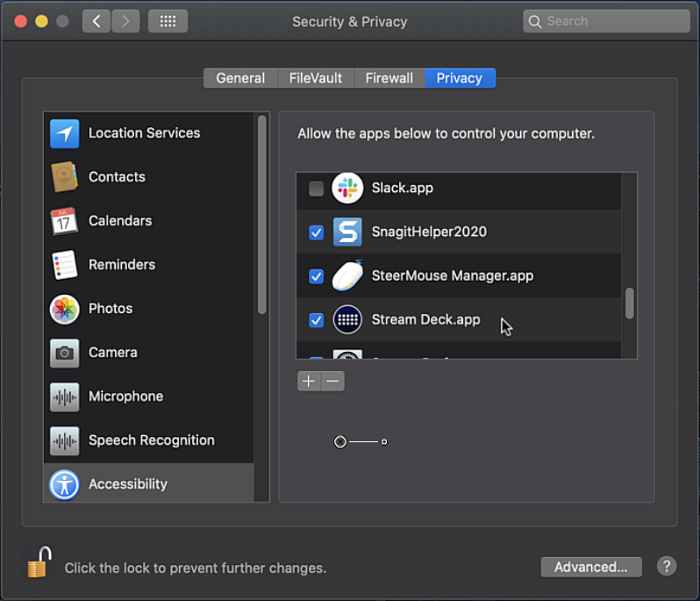Click the unlocked padlock icon
Screen dimensions: 700x601
(39, 562)
